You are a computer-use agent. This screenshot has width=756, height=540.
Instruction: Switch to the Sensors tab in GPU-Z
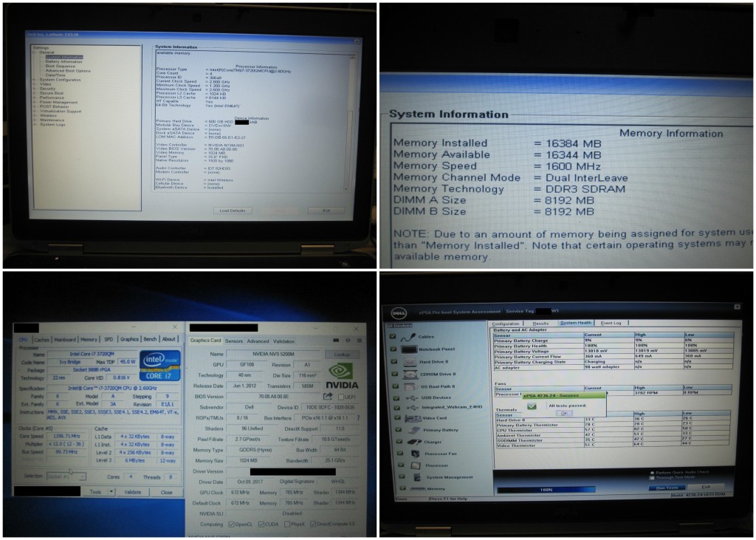[x=234, y=341]
